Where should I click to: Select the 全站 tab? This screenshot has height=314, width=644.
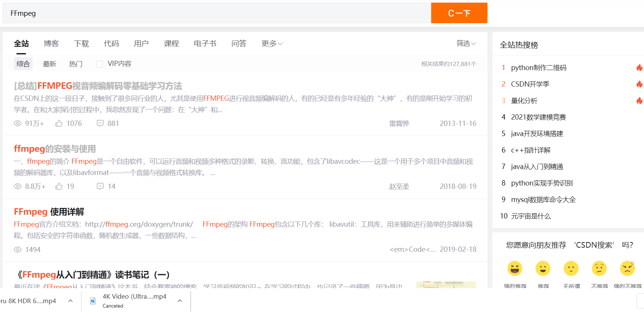[x=21, y=43]
